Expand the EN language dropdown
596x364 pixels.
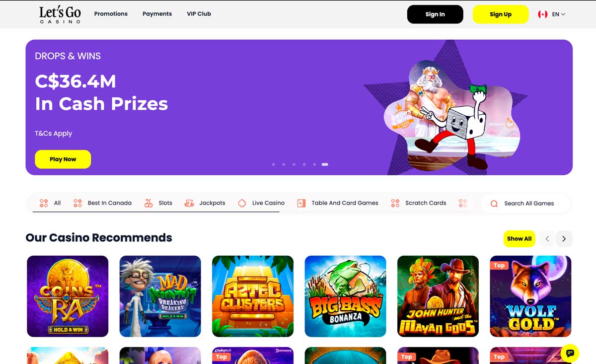(x=559, y=14)
